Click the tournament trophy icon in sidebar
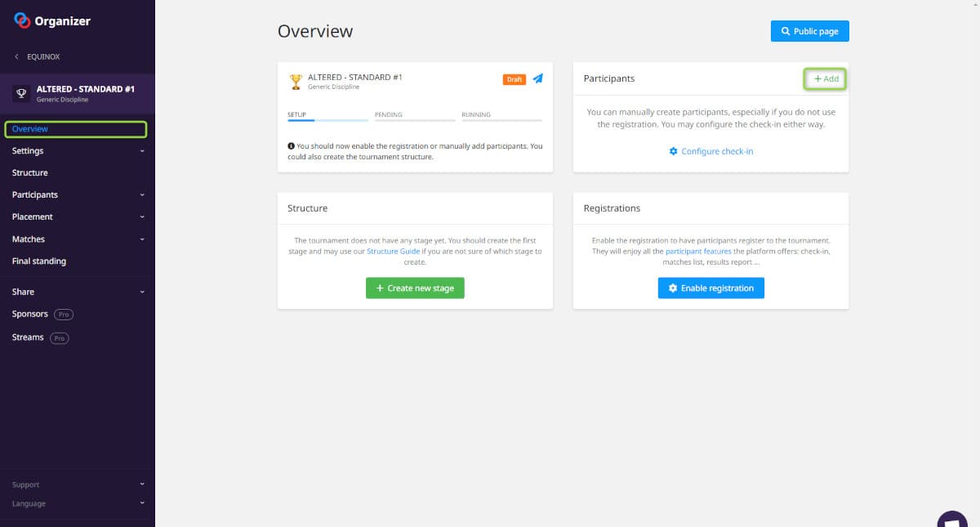Screen dimensions: 980x527 coord(22,93)
